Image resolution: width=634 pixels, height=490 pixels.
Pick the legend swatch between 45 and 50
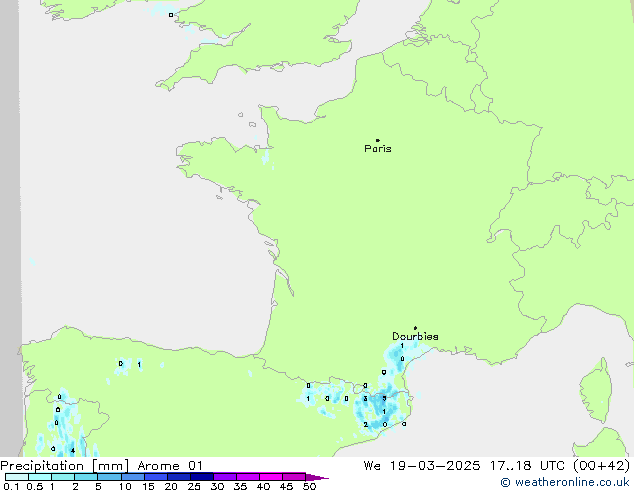click(x=294, y=477)
